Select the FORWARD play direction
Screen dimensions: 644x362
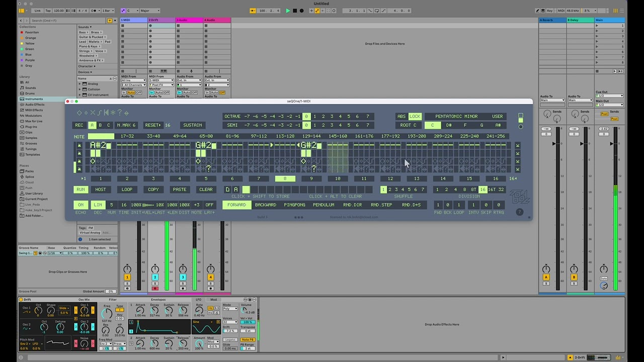coord(236,205)
